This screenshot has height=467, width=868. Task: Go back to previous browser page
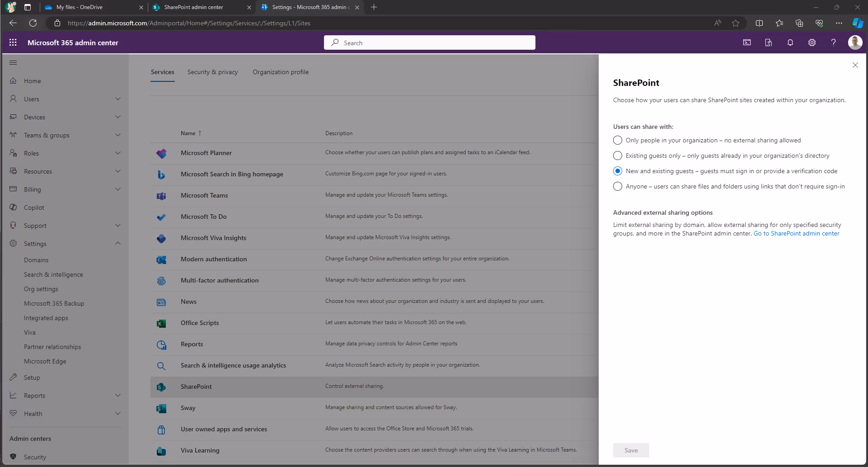pos(13,23)
